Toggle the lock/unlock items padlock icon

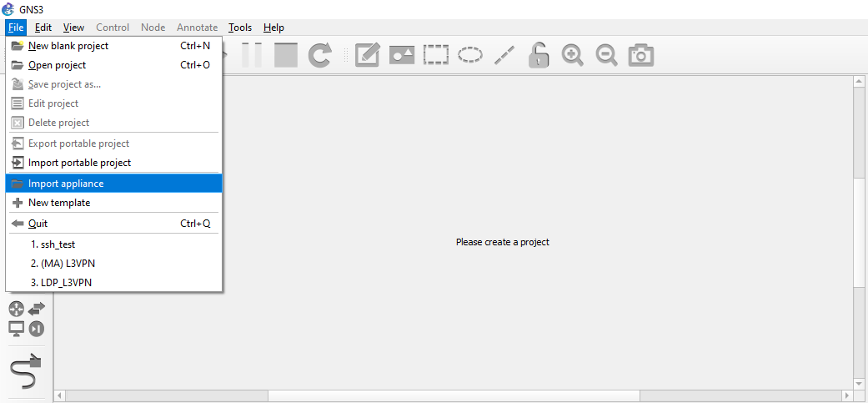tap(539, 55)
